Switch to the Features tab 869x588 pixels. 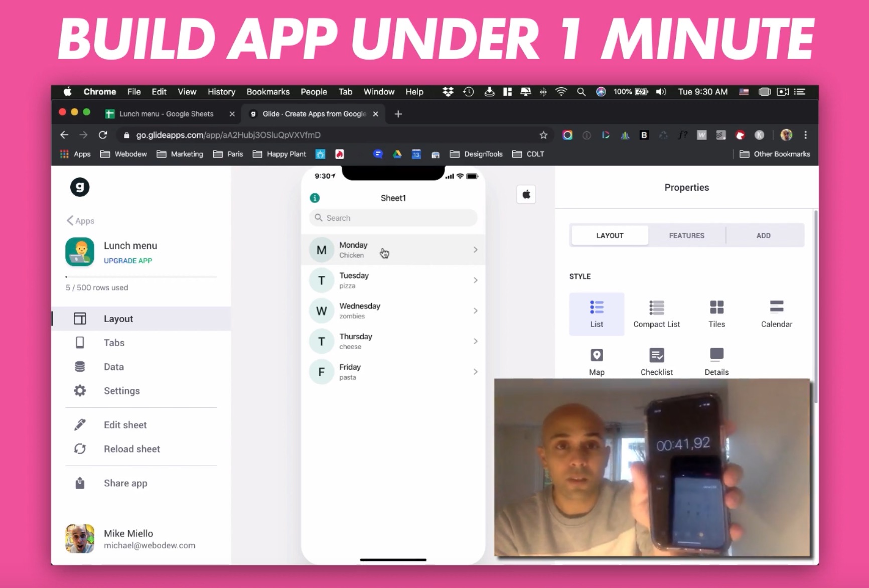686,235
